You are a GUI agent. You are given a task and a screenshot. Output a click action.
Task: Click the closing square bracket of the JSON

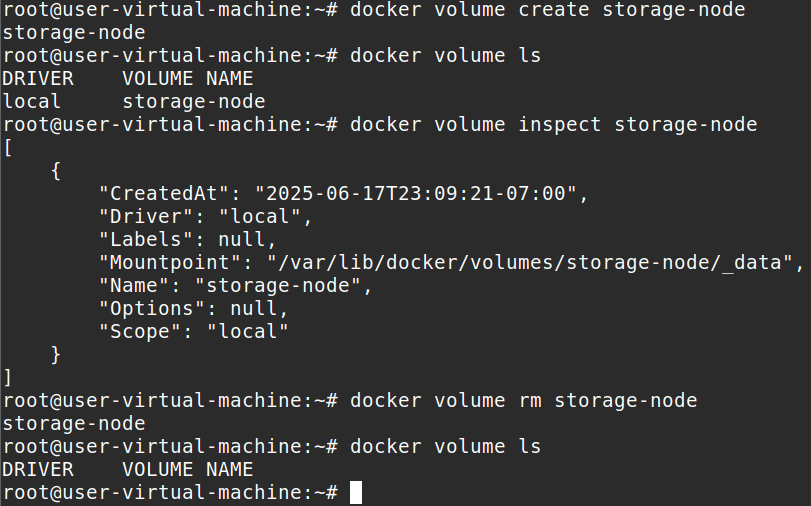click(9, 378)
